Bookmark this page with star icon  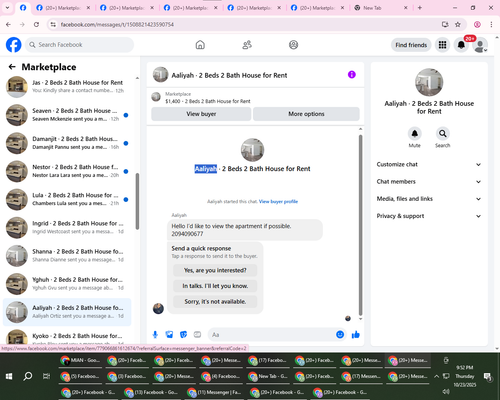(x=458, y=24)
